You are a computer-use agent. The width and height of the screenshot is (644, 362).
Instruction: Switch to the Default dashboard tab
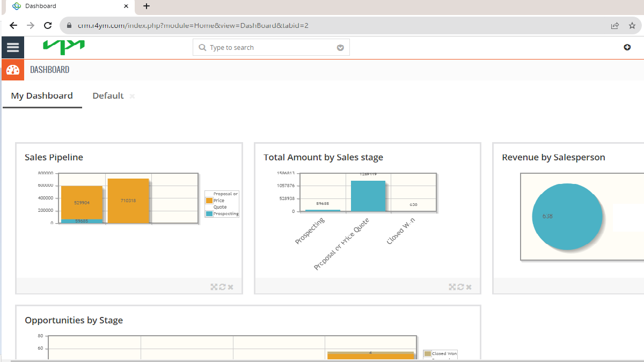pos(108,95)
